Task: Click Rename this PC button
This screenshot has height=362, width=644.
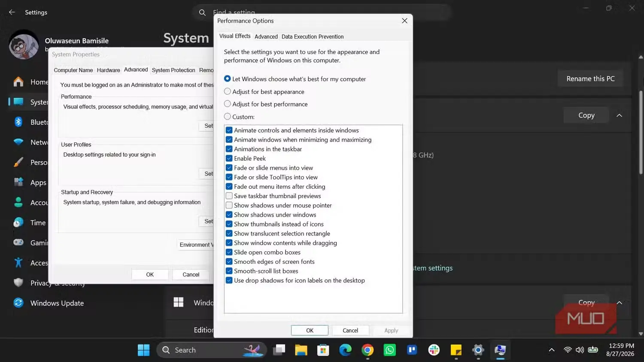Action: click(590, 78)
